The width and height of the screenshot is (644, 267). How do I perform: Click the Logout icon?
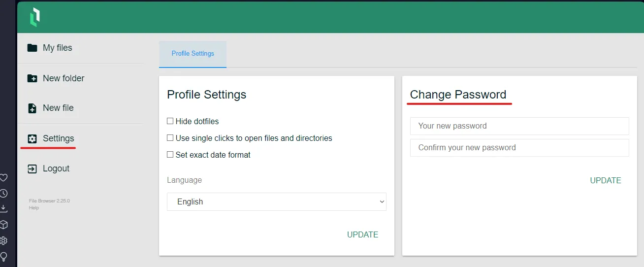click(x=32, y=168)
